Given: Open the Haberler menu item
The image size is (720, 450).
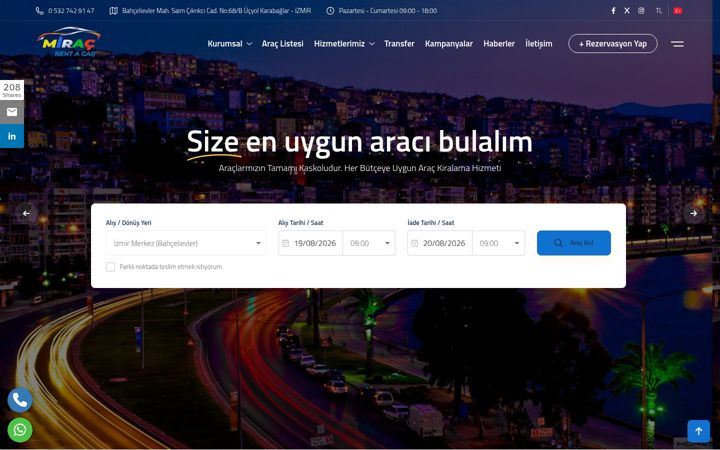Looking at the screenshot, I should click(499, 44).
